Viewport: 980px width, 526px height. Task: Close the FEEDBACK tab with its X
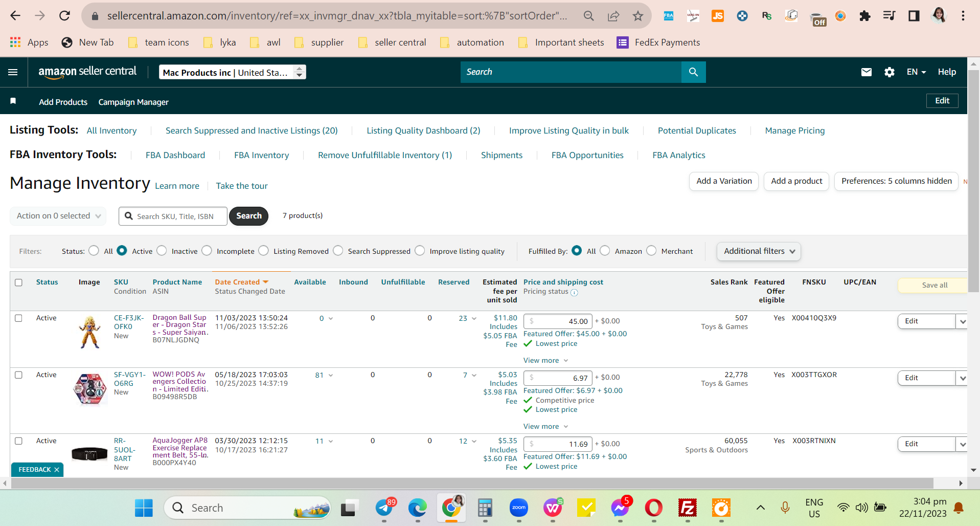click(57, 470)
